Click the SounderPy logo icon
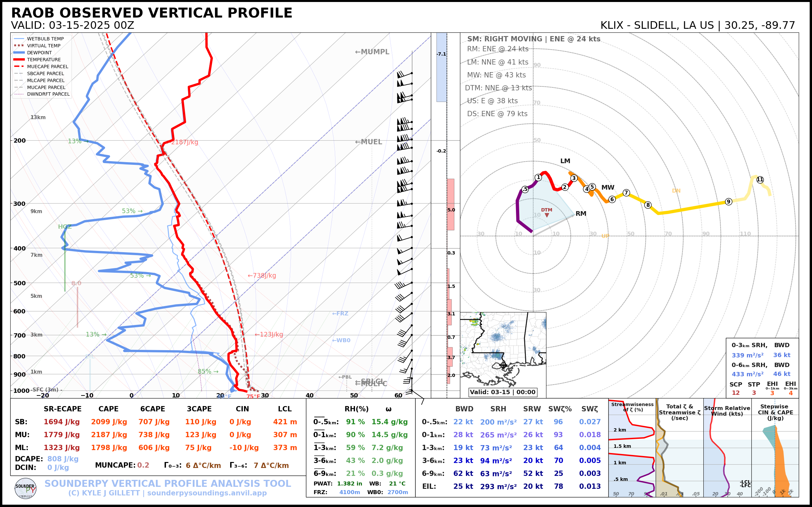The height and width of the screenshot is (507, 812). 25,488
